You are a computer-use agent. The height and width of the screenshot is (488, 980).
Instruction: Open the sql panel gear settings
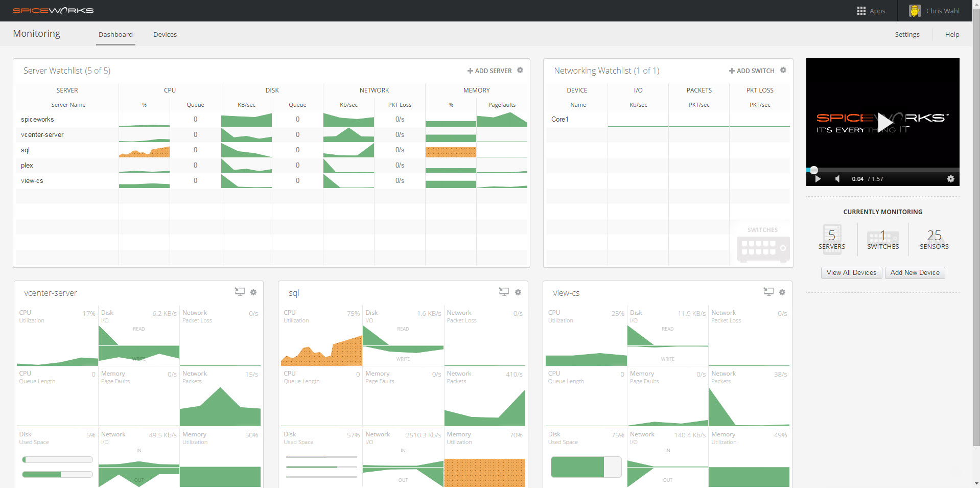518,292
